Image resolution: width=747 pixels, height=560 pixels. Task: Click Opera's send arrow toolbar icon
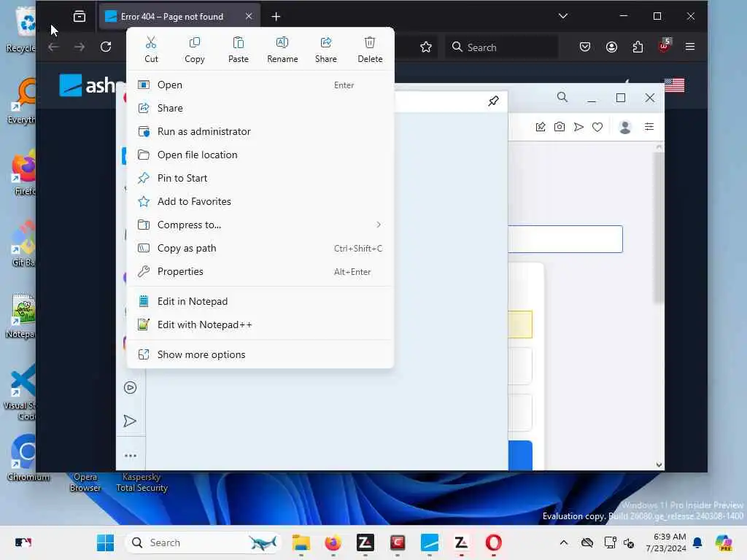click(578, 127)
